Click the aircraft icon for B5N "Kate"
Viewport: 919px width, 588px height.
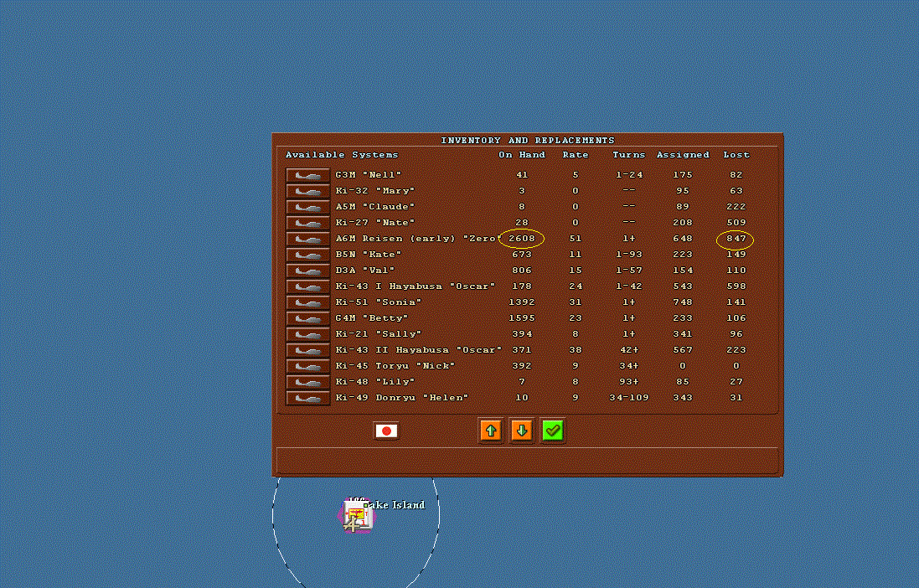click(307, 255)
